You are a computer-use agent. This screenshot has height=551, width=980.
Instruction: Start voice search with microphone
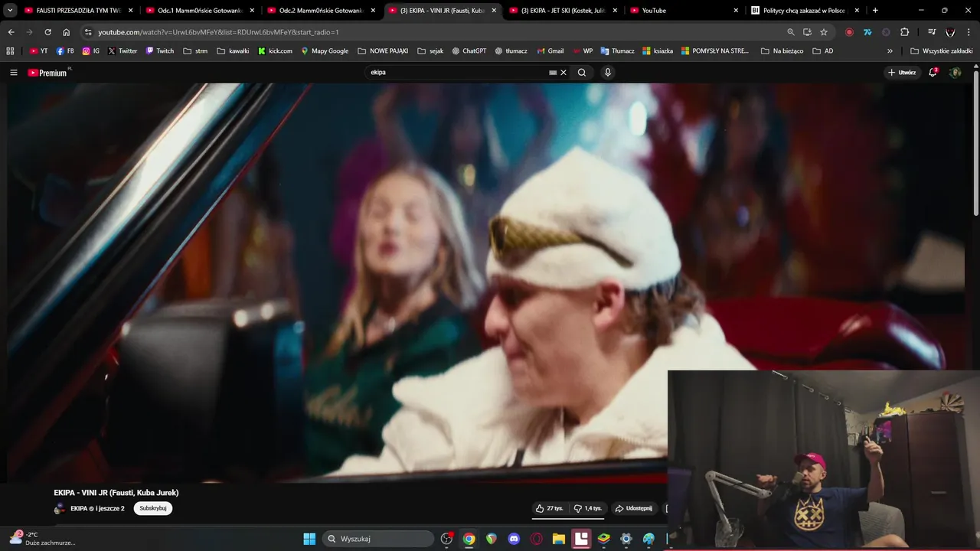tap(608, 73)
